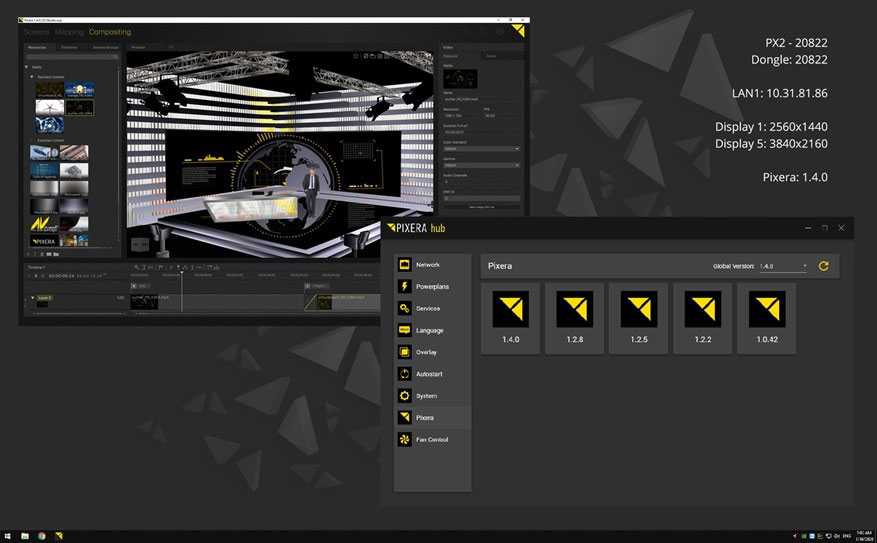Click the timeline playhead marker
The width and height of the screenshot is (877, 543).
point(181,274)
